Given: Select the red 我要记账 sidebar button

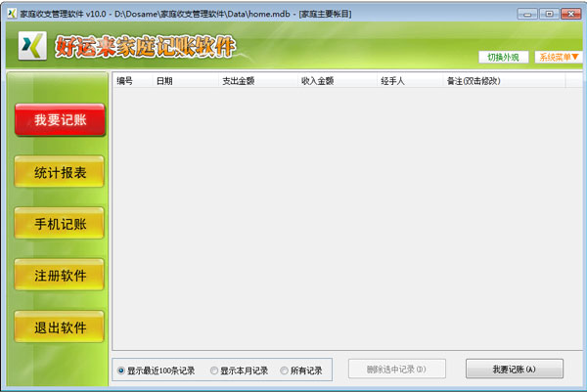Looking at the screenshot, I should click(60, 119).
